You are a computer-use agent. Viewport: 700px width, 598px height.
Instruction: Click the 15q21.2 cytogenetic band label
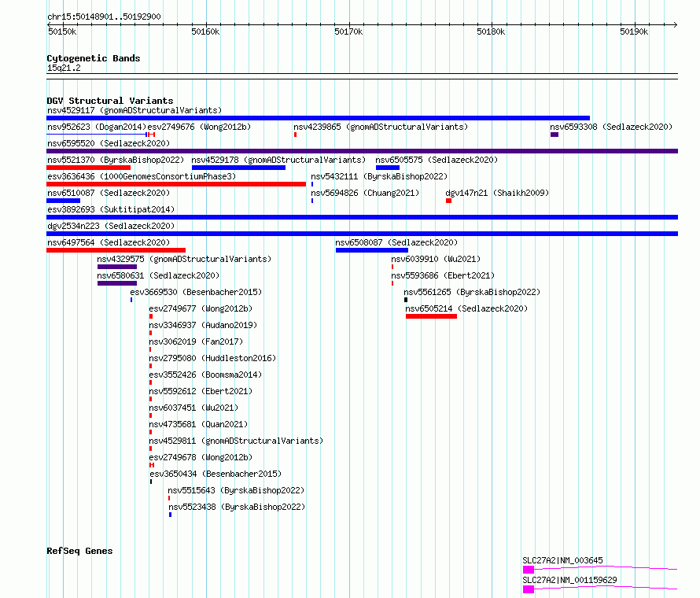point(64,68)
